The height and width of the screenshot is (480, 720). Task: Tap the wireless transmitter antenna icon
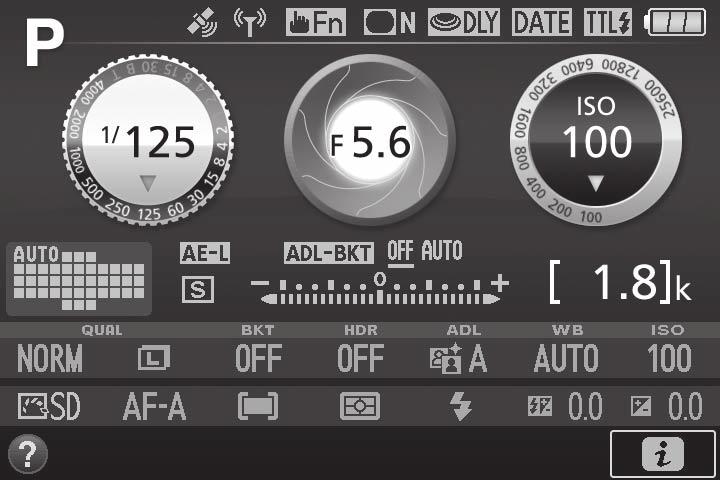(x=250, y=22)
